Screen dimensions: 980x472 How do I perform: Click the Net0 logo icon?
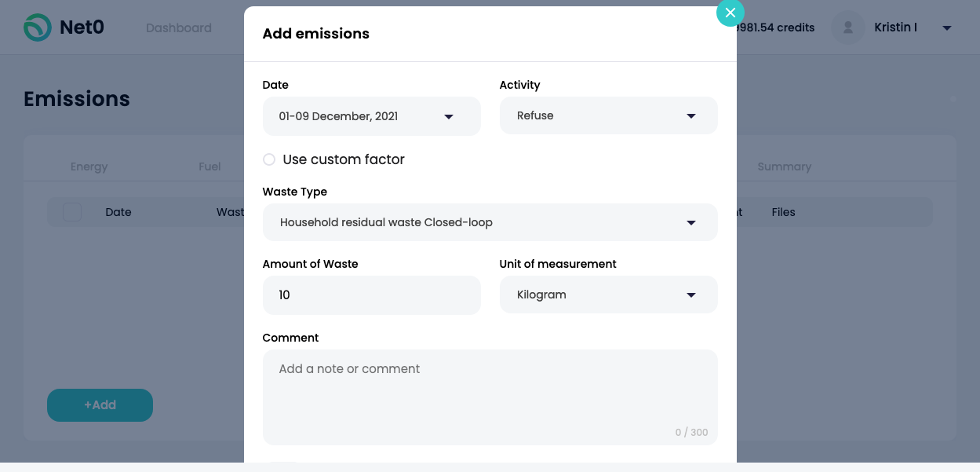(x=38, y=27)
